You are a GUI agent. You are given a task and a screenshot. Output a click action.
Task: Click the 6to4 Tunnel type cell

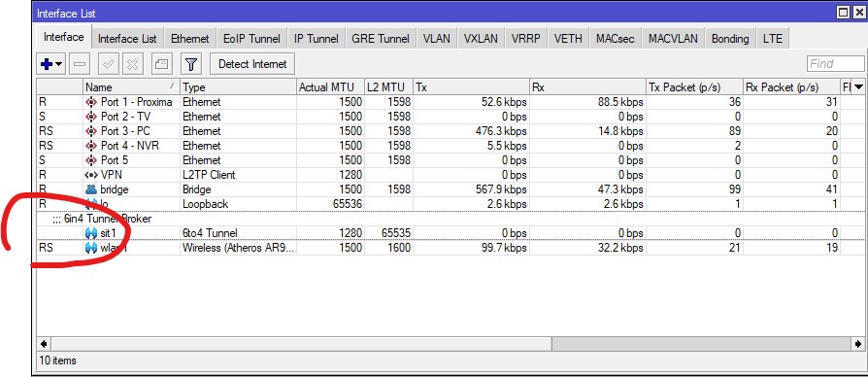238,233
